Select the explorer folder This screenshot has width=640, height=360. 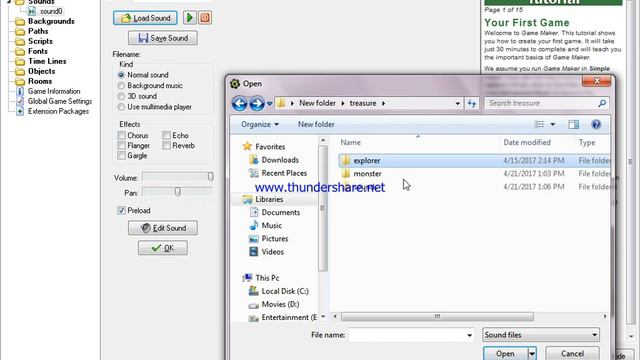[x=474, y=160]
